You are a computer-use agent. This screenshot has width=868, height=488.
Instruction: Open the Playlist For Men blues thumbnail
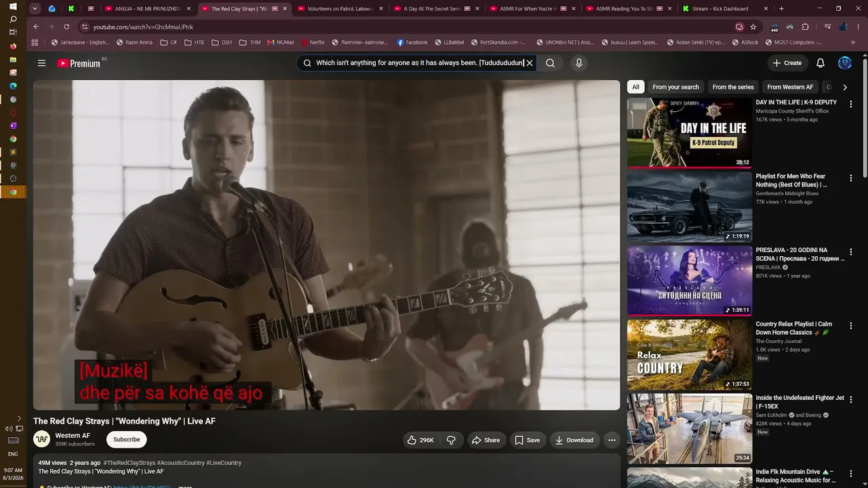(x=690, y=207)
